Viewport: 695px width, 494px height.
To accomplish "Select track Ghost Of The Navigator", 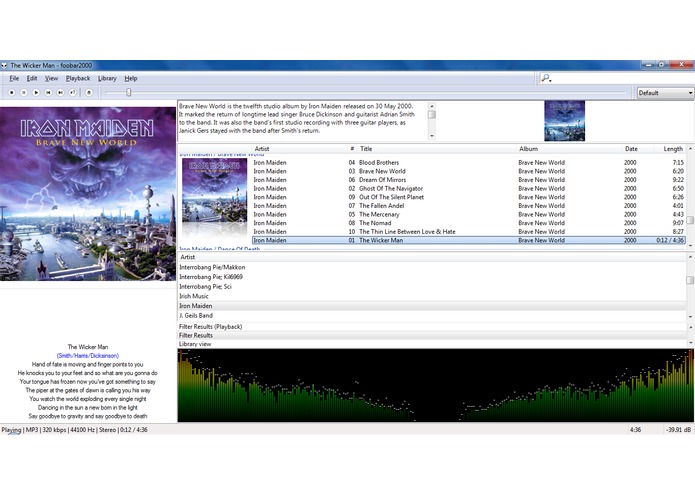I will point(469,188).
